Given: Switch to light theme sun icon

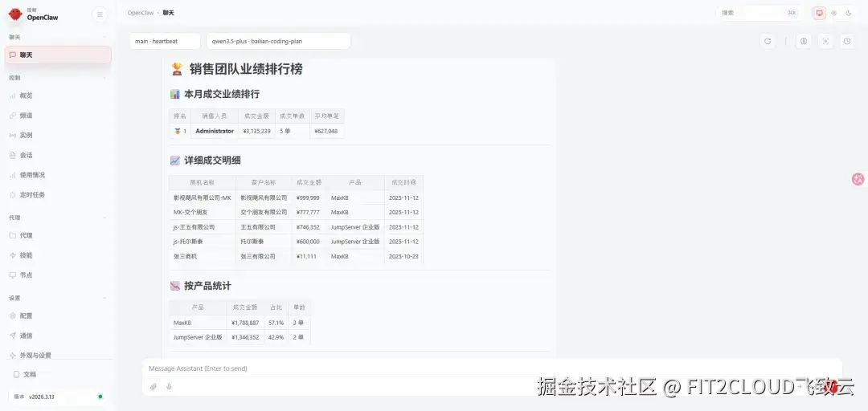Looking at the screenshot, I should 833,13.
